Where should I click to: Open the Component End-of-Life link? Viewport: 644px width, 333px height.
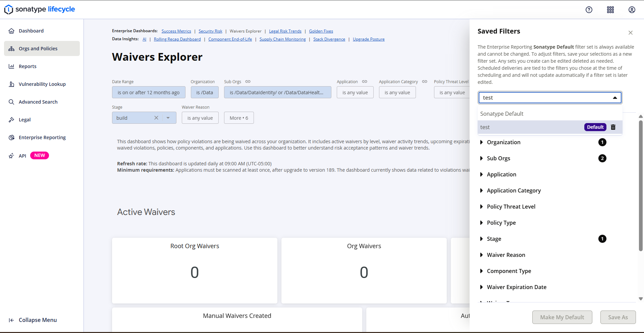[230, 39]
